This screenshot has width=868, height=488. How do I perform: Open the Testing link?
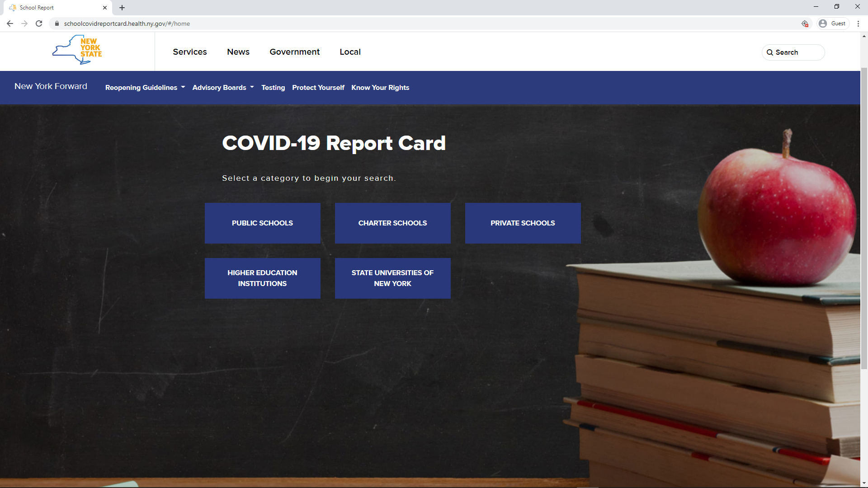click(273, 88)
